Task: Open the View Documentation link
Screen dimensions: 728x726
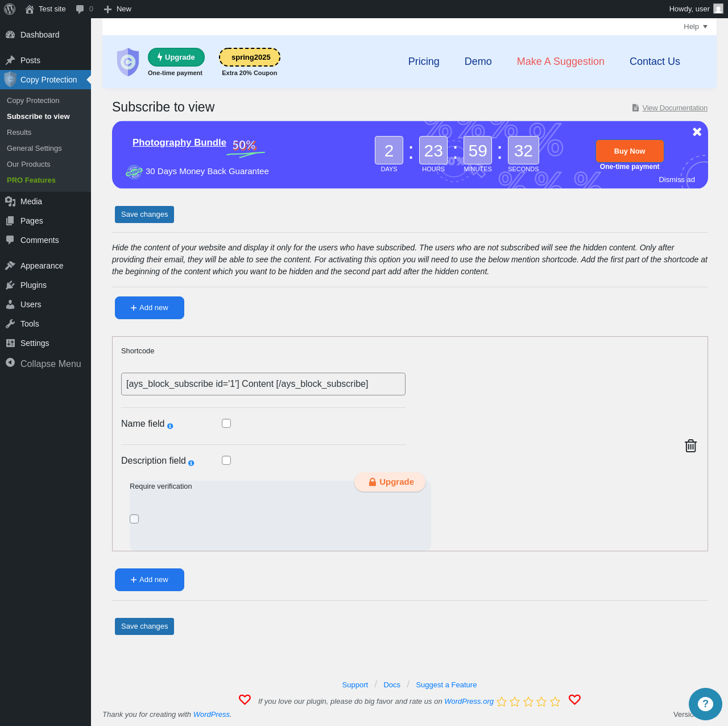Action: (675, 108)
